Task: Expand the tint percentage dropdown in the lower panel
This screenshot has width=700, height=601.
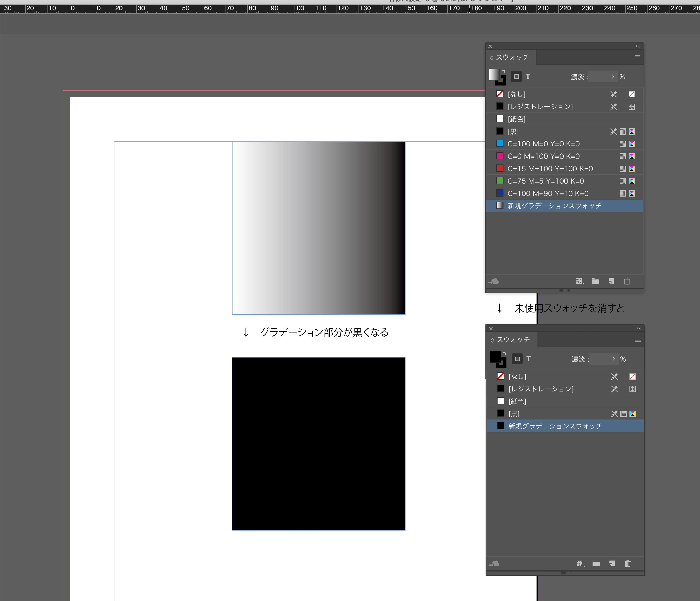Action: click(614, 359)
